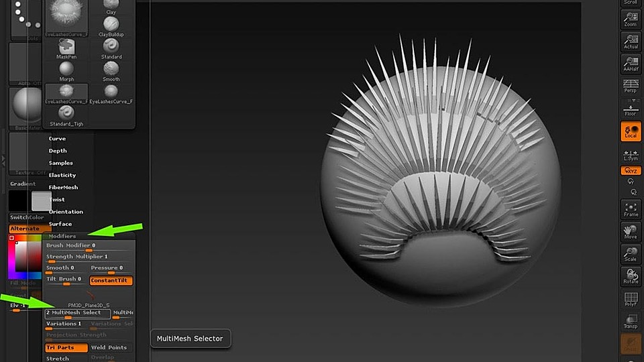The width and height of the screenshot is (644, 362).
Task: Toggle Perspective view button
Action: pyautogui.click(x=631, y=86)
